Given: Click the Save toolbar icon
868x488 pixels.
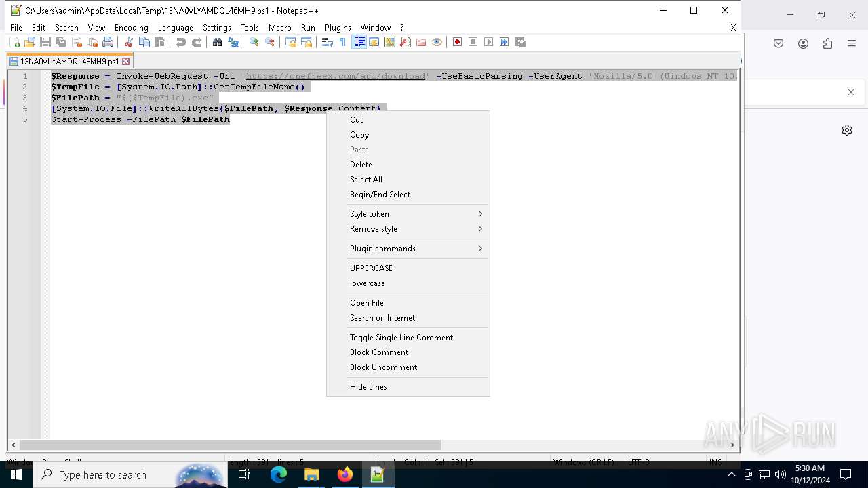Looking at the screenshot, I should coord(45,42).
